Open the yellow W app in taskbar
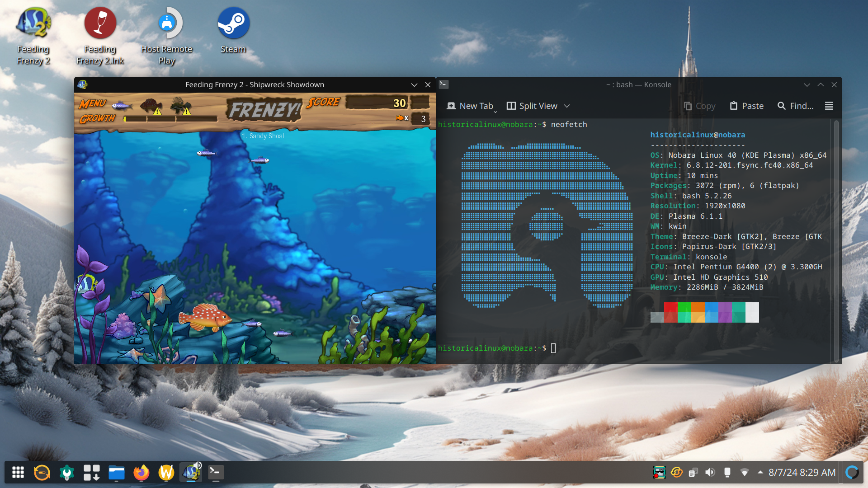 tap(166, 472)
